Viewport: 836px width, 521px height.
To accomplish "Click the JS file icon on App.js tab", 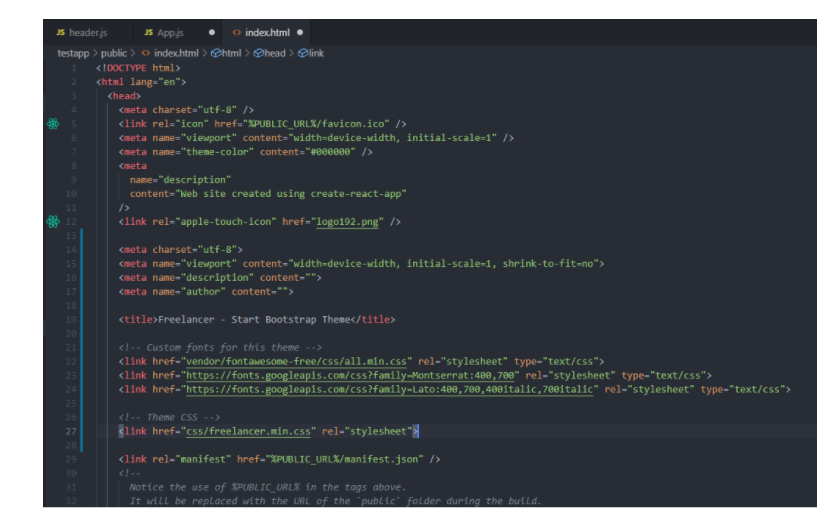I will [149, 33].
